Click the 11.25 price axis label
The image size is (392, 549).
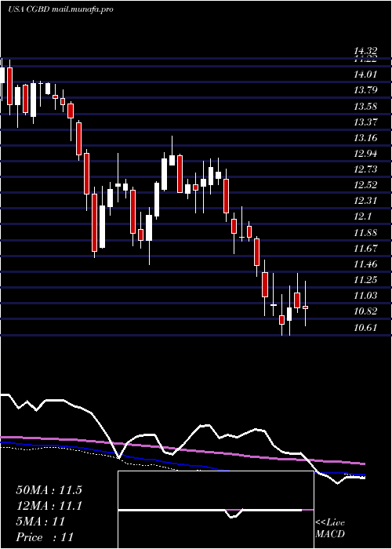tap(366, 279)
